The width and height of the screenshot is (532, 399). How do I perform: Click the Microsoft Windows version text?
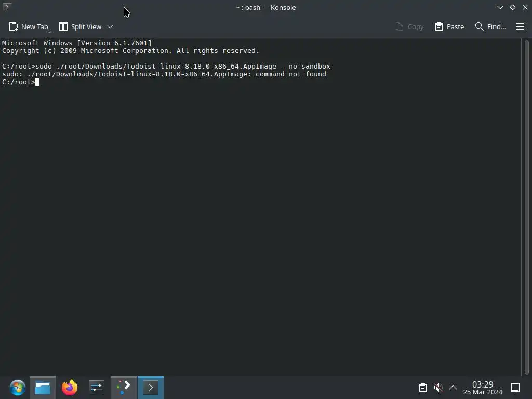pos(77,43)
